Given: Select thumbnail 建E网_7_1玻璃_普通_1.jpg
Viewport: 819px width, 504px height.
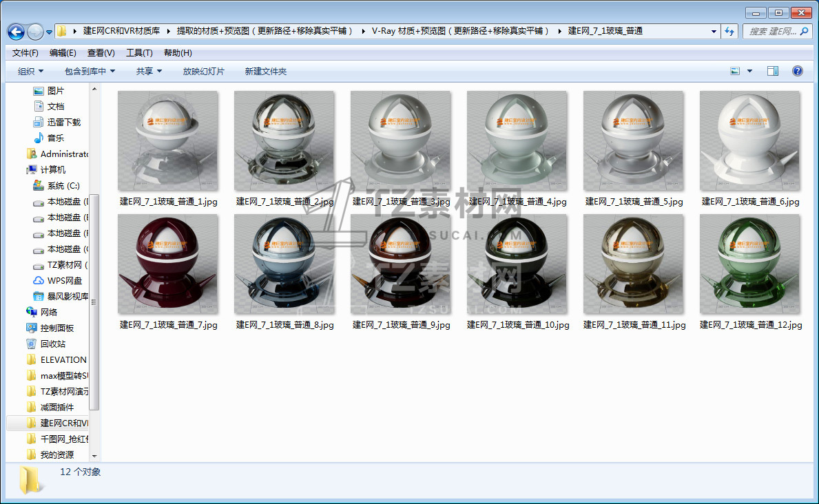Looking at the screenshot, I should [167, 141].
